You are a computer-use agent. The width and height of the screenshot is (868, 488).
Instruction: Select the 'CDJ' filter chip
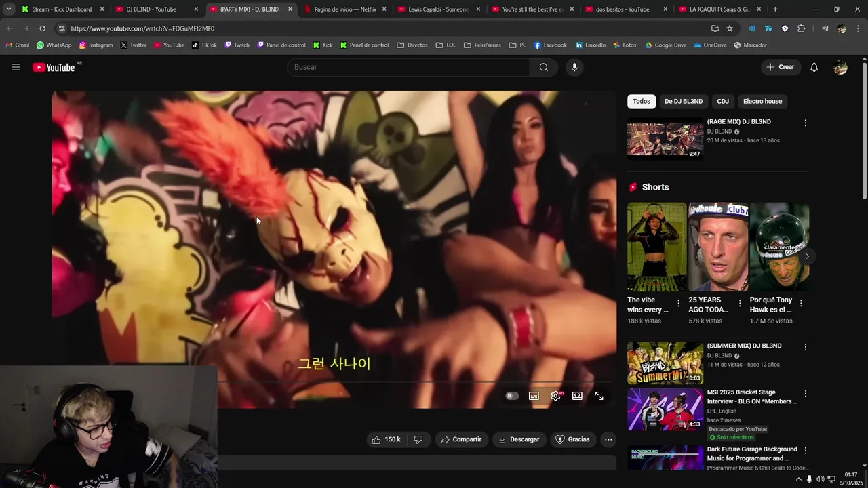click(x=723, y=101)
